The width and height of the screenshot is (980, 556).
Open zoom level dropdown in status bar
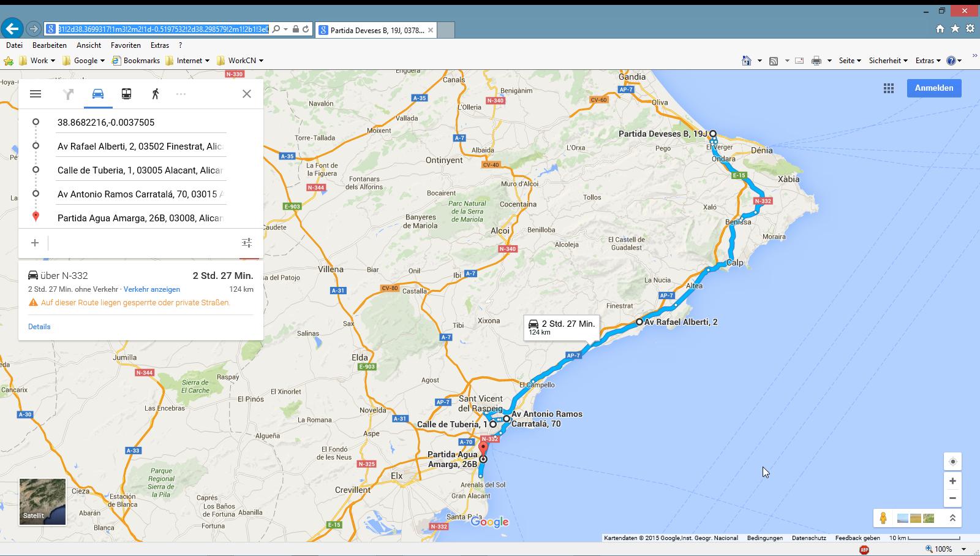[x=963, y=549]
